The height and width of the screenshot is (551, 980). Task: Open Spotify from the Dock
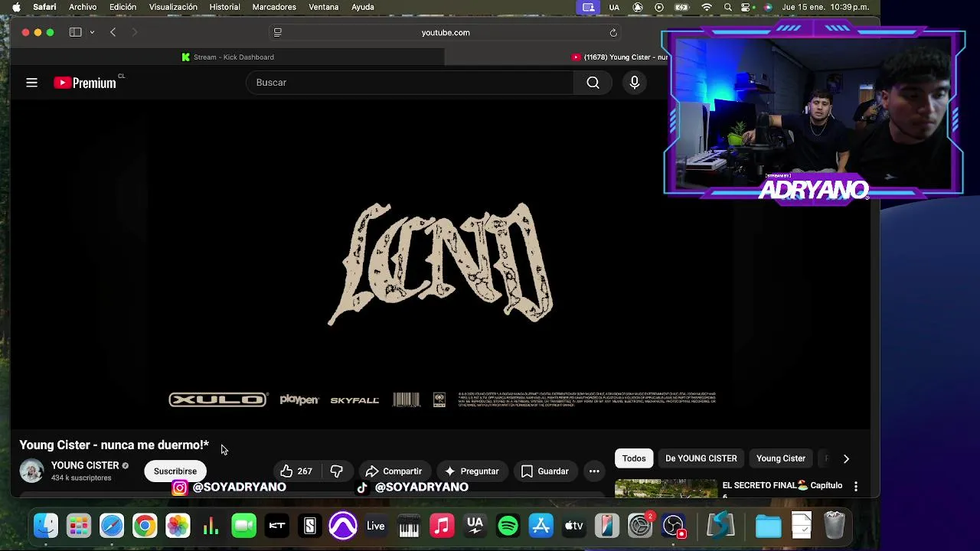coord(508,526)
